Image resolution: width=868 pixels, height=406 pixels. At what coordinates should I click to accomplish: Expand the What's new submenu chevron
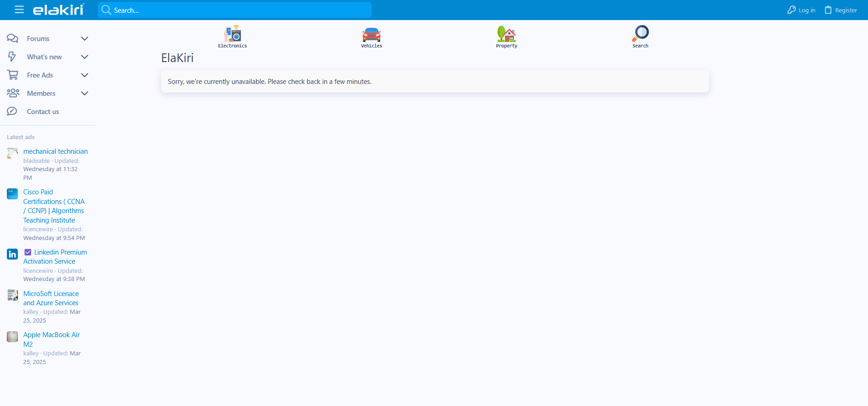pyautogui.click(x=84, y=57)
